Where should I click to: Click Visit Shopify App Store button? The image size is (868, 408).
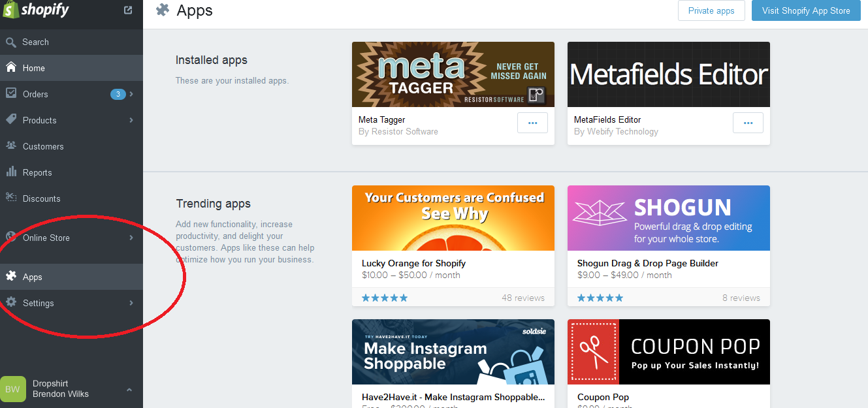click(x=806, y=10)
